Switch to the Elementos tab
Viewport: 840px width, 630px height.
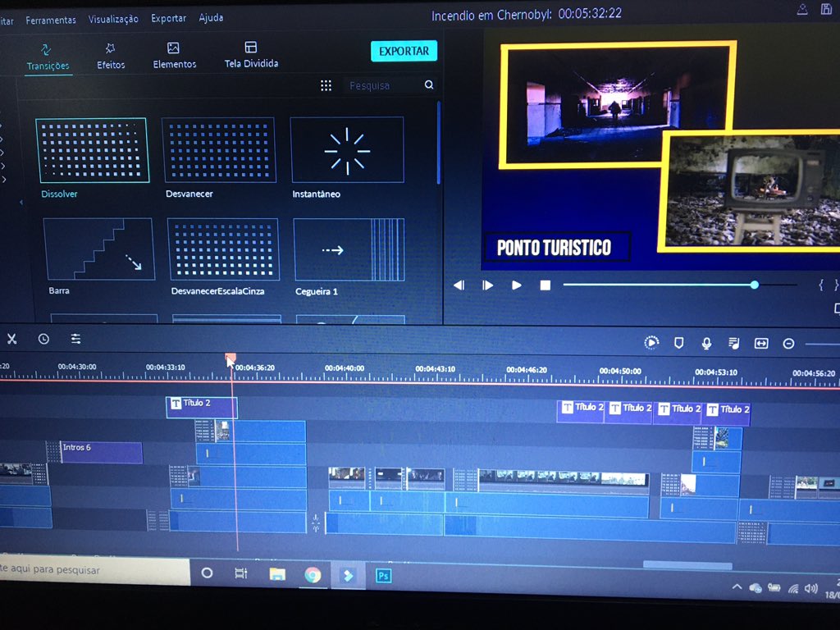174,56
